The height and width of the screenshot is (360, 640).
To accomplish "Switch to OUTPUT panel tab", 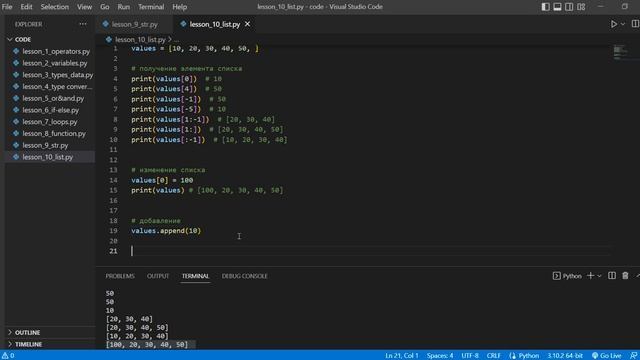I will (x=158, y=276).
